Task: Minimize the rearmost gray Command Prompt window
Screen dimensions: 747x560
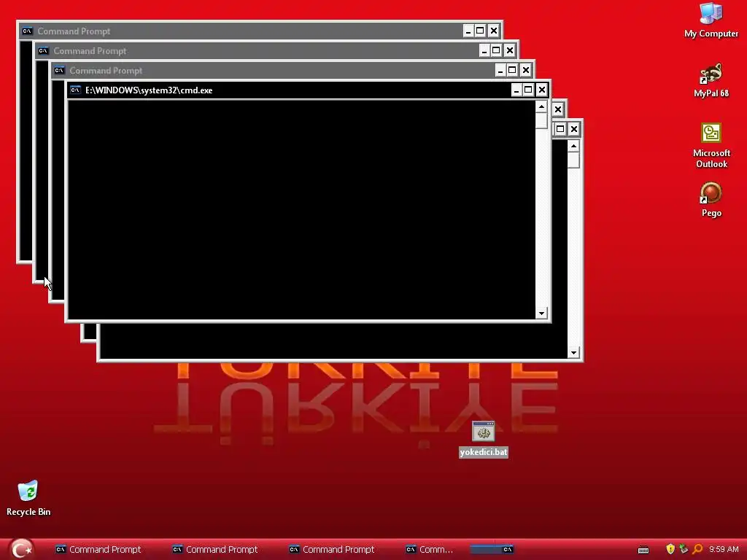Action: 468,31
